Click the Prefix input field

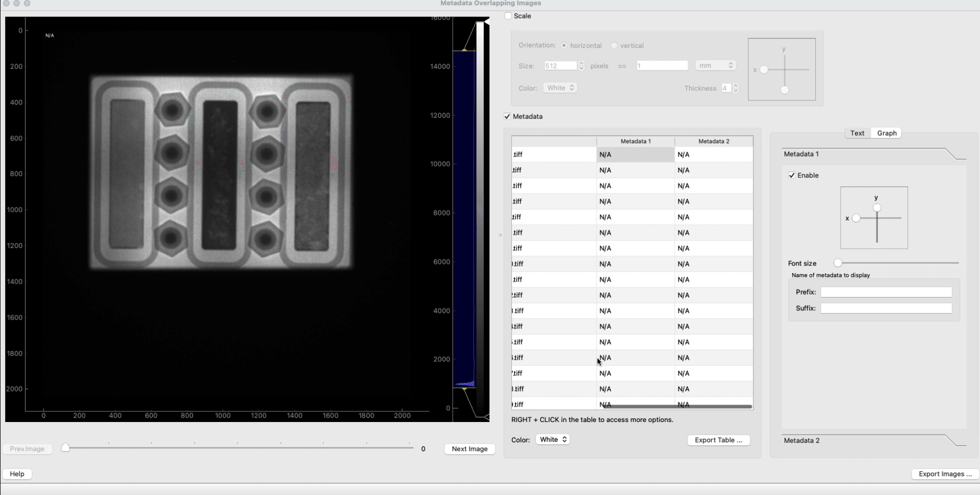pos(886,292)
